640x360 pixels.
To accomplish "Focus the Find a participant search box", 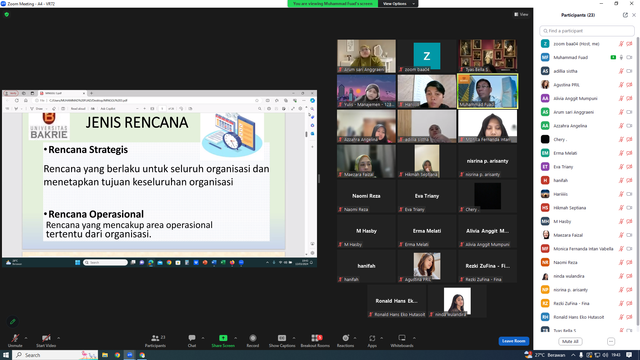I will tap(587, 31).
